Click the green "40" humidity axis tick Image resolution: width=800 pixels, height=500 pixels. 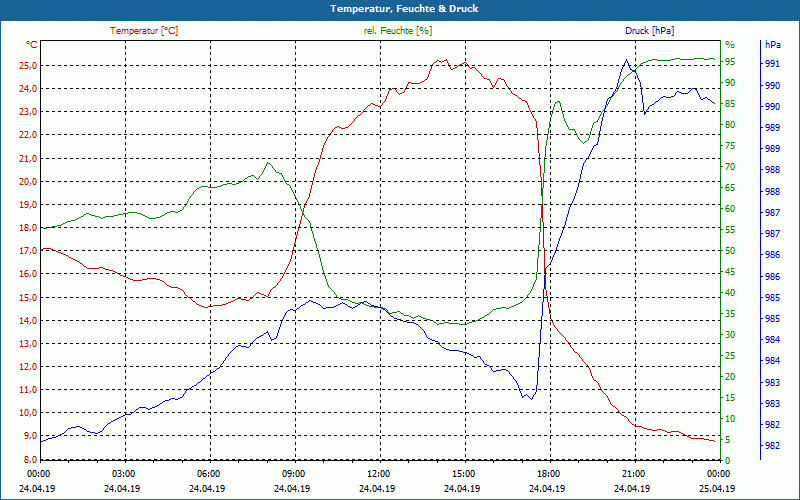tap(730, 293)
